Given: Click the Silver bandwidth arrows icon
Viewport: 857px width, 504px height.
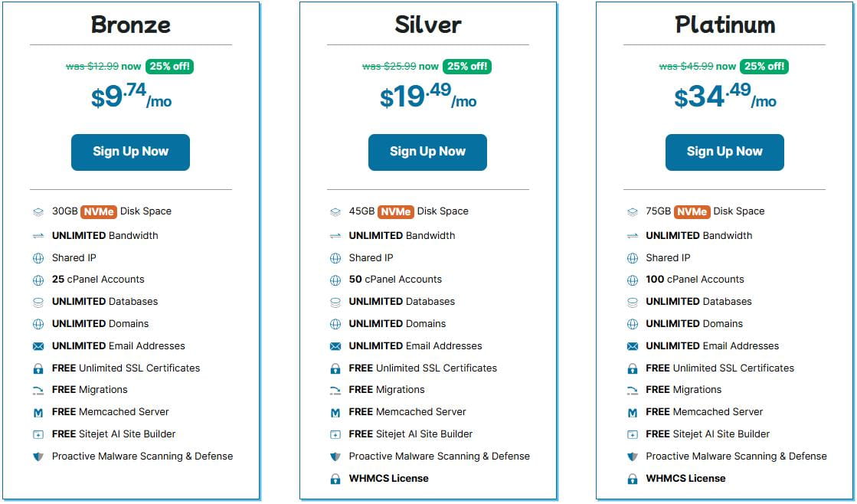Looking at the screenshot, I should coord(335,236).
